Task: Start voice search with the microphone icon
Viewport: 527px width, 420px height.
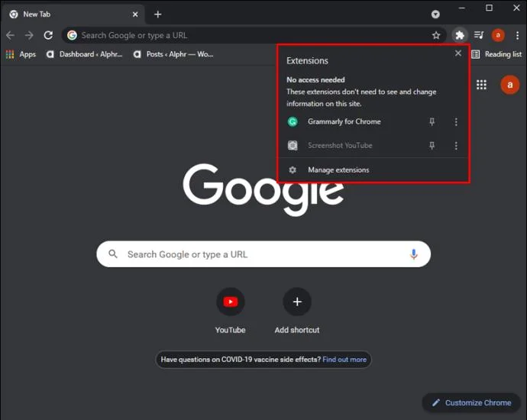Action: coord(414,254)
